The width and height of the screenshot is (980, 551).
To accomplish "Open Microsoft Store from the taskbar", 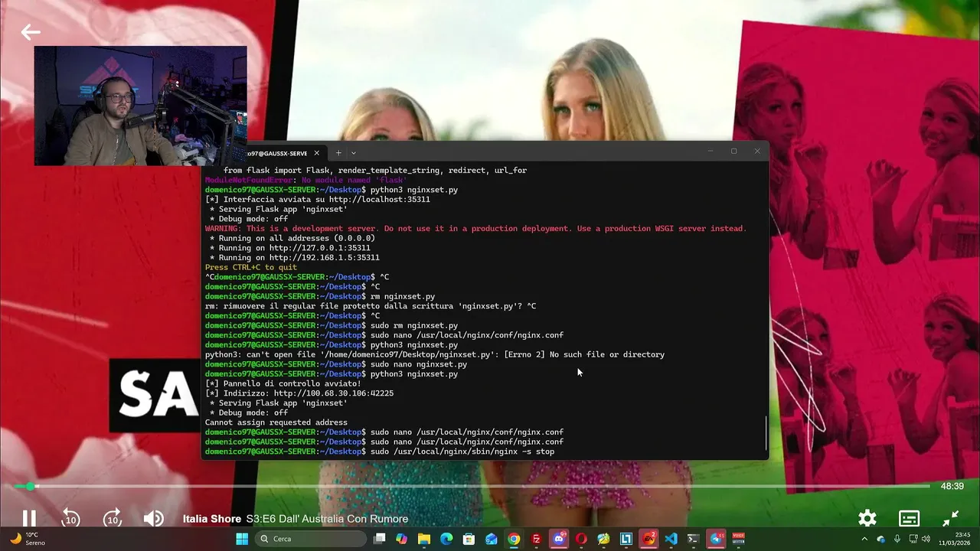I will (469, 539).
